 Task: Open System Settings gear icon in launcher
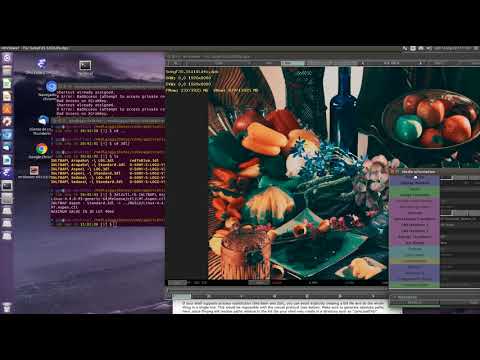[x=7, y=121]
